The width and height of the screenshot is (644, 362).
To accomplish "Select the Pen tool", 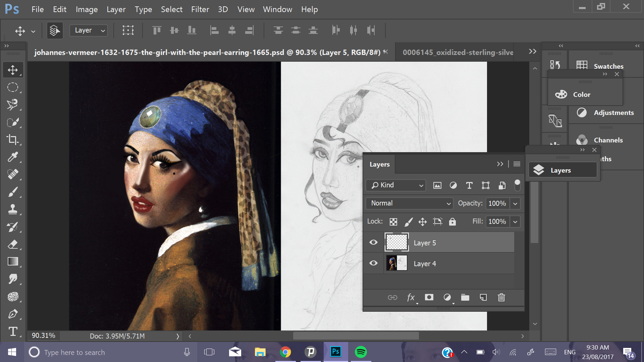I will click(13, 314).
